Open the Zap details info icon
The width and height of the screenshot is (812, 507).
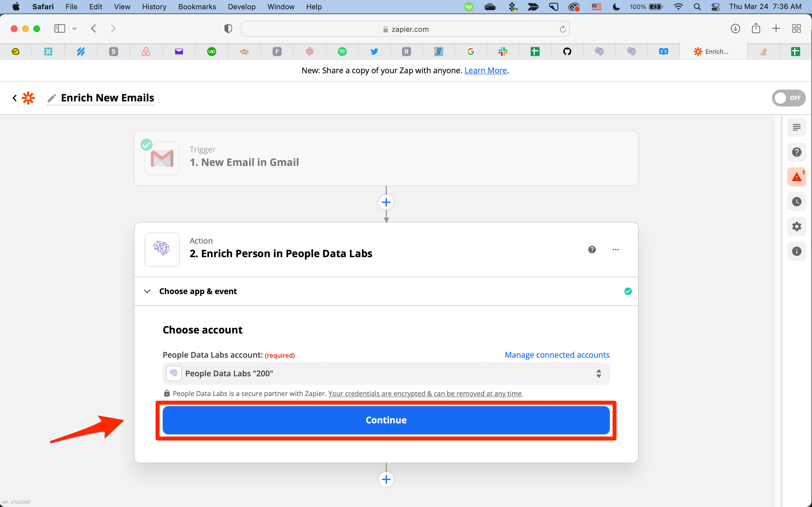pyautogui.click(x=796, y=251)
